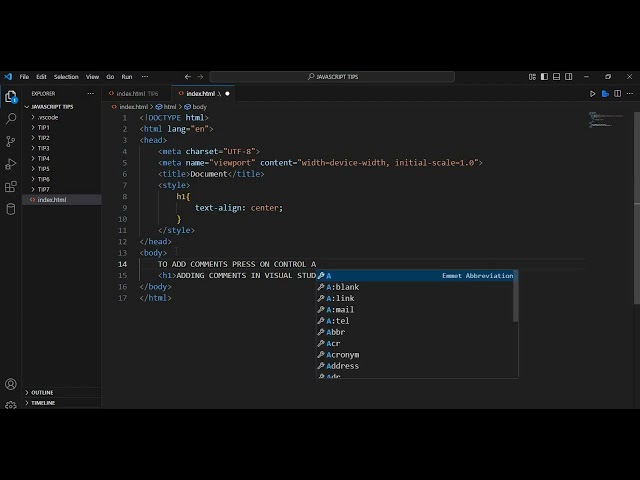Click the suggestion list scrollbar
The image size is (640, 480).
tap(516, 296)
